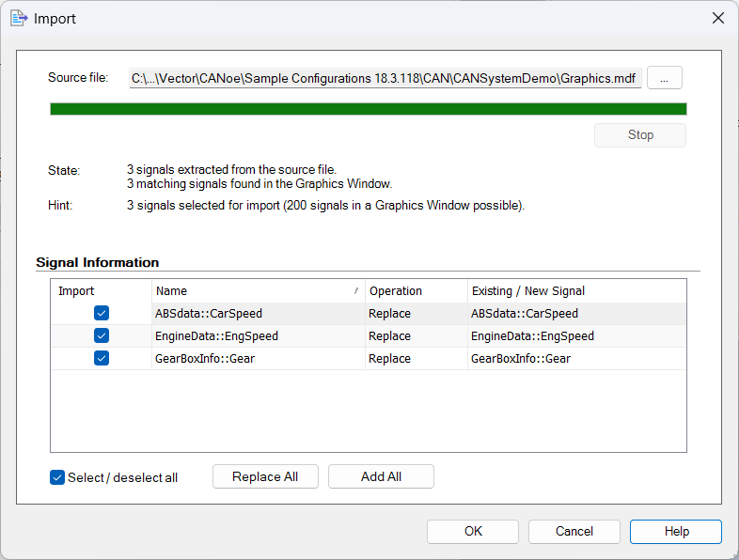
Task: Uncheck import for EngineData::EngSpeed
Action: [x=102, y=335]
